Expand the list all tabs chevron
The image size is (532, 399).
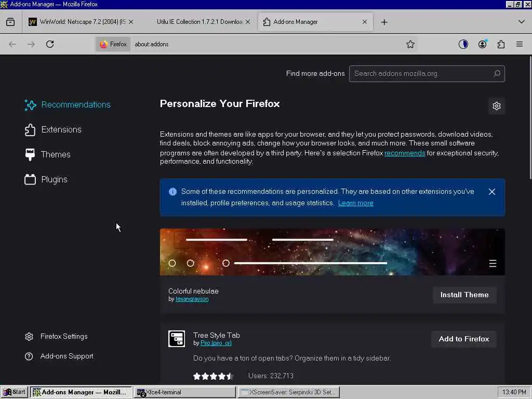[522, 22]
